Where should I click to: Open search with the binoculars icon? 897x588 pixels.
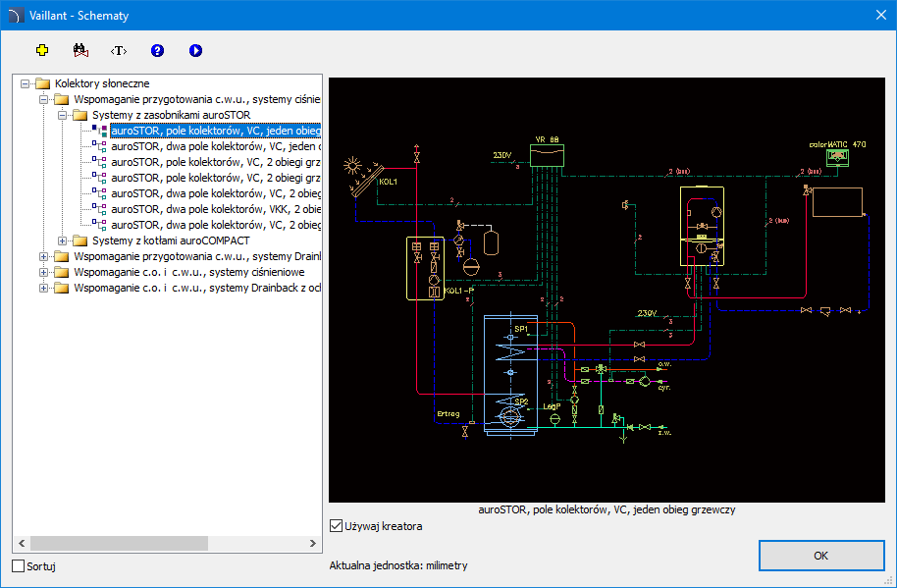80,50
